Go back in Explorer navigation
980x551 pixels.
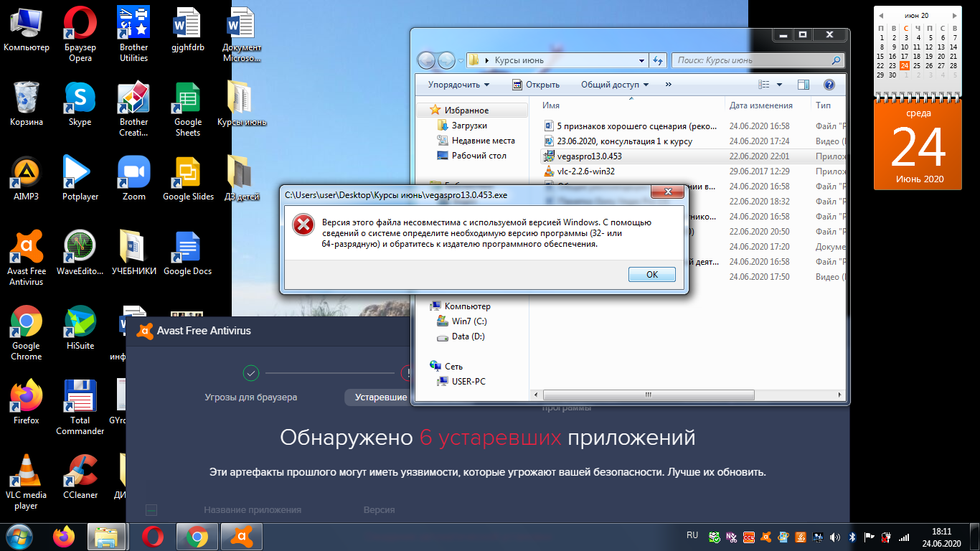point(426,60)
